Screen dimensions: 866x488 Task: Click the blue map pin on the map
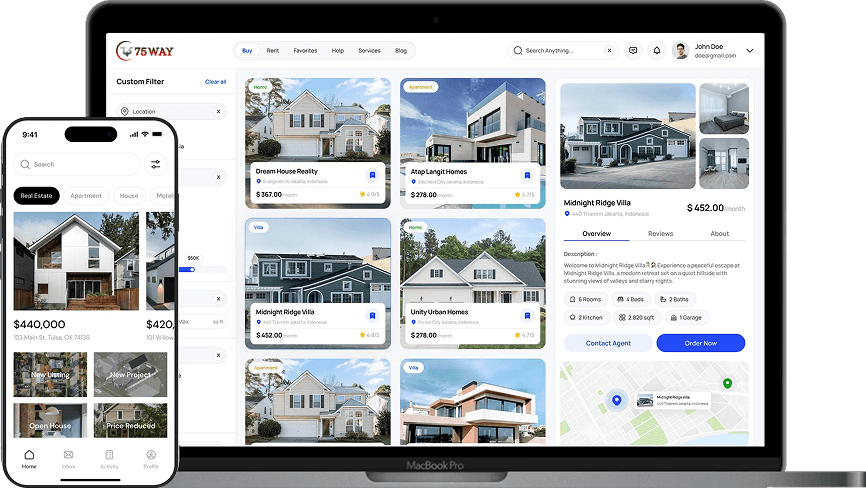[617, 400]
